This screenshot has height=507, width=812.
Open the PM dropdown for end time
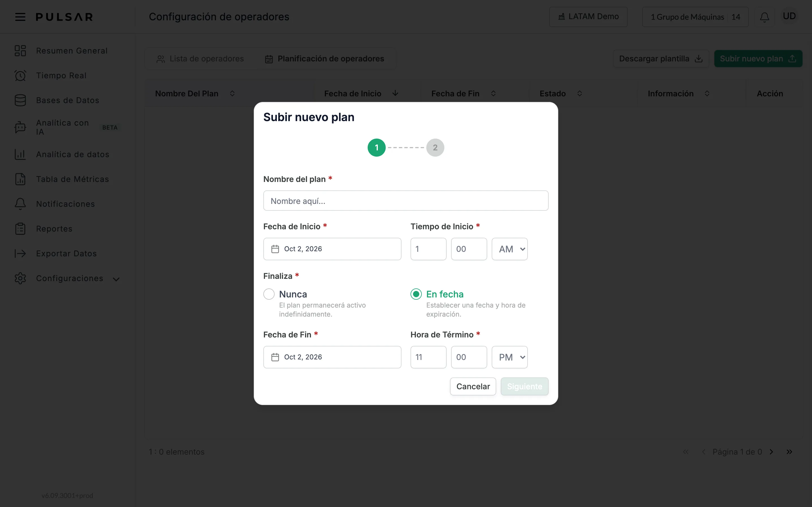click(x=509, y=357)
